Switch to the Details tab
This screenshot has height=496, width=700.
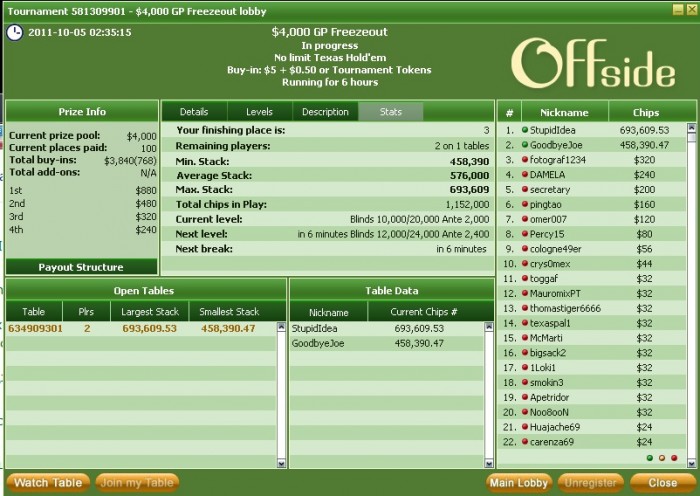194,112
